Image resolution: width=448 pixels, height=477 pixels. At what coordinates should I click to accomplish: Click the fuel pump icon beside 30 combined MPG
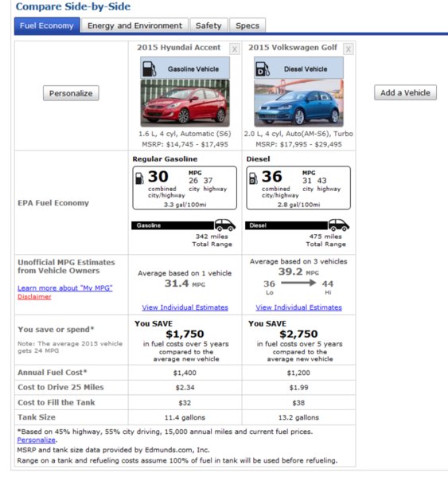(x=139, y=178)
